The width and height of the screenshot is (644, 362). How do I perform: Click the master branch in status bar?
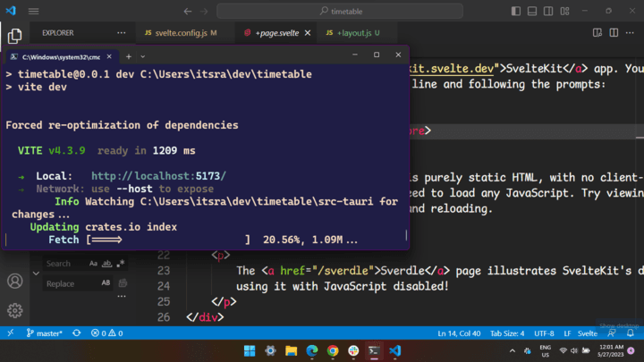pyautogui.click(x=45, y=333)
